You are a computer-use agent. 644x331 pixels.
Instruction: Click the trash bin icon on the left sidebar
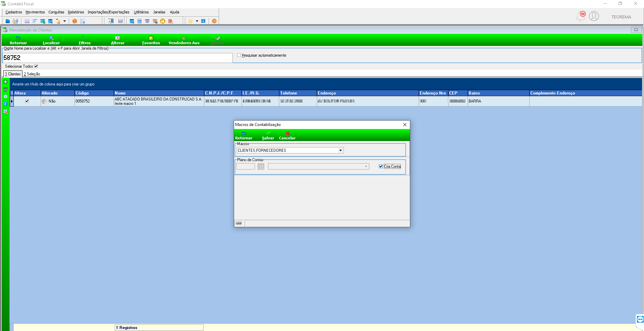click(5, 89)
